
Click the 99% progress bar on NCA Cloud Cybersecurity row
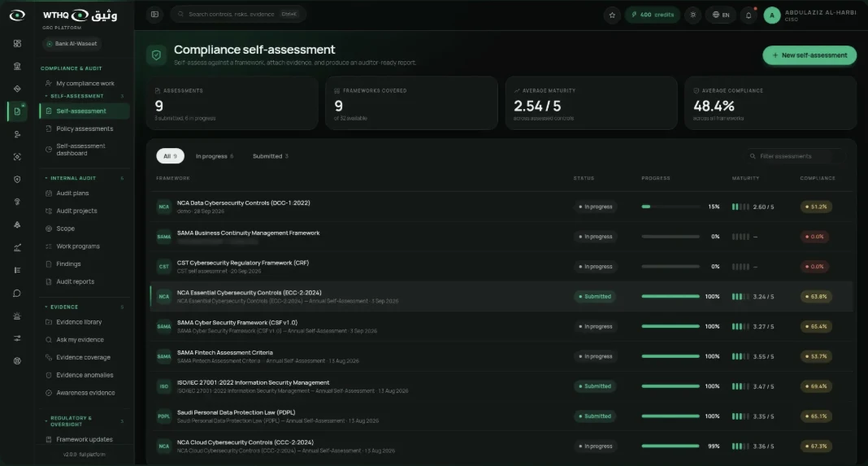click(671, 446)
